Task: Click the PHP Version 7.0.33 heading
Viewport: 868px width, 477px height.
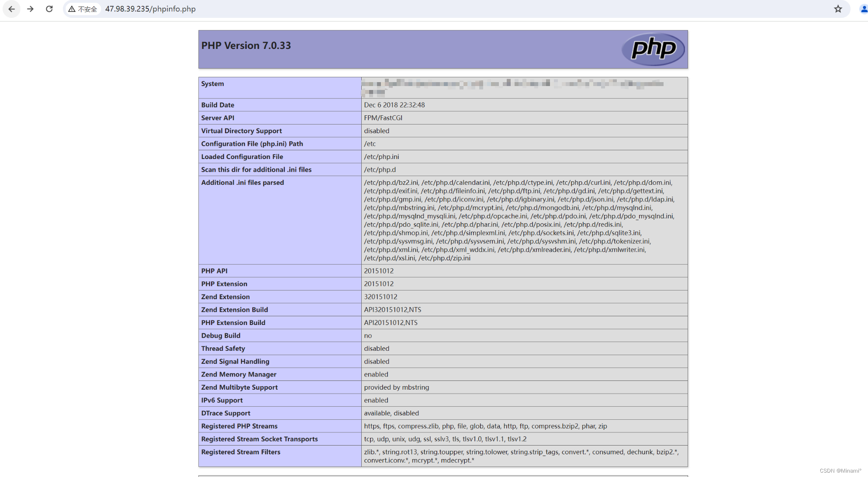Action: 246,45
